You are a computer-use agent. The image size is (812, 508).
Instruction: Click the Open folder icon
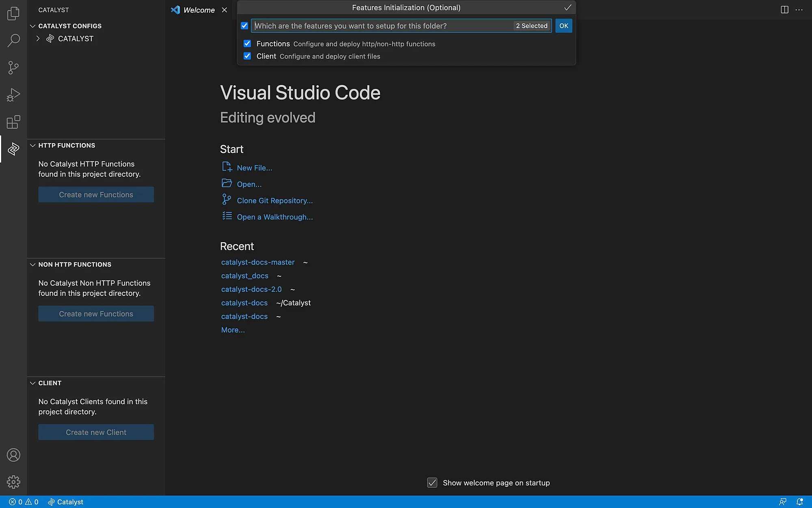(x=227, y=183)
